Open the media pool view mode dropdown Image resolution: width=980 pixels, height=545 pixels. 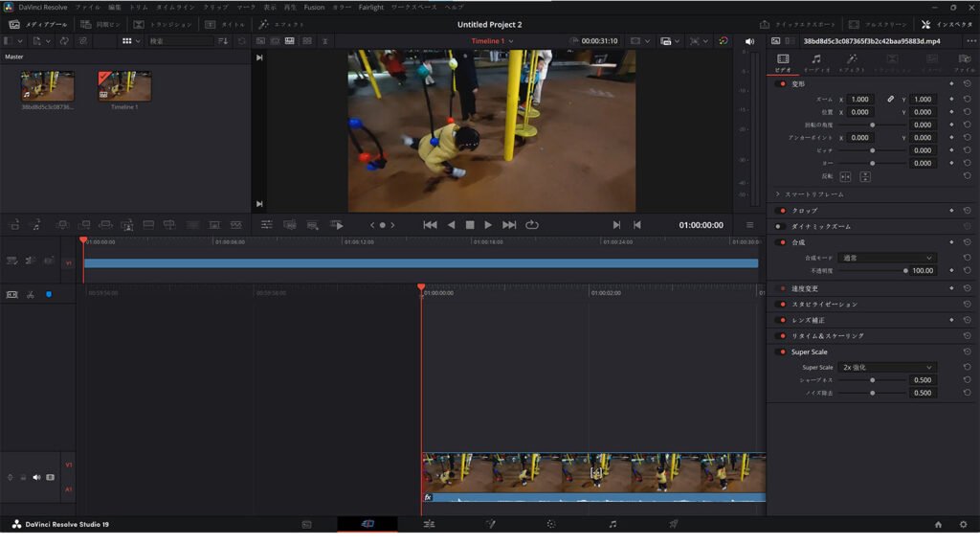click(131, 41)
